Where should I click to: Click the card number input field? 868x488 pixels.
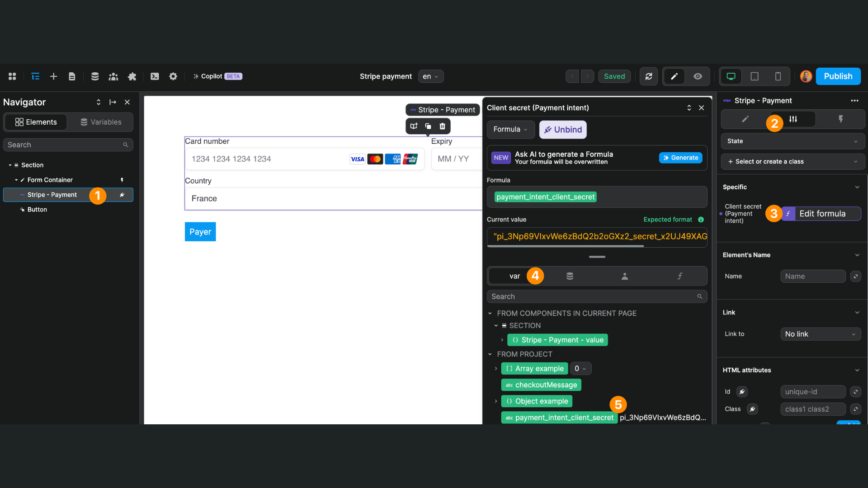coord(267,159)
